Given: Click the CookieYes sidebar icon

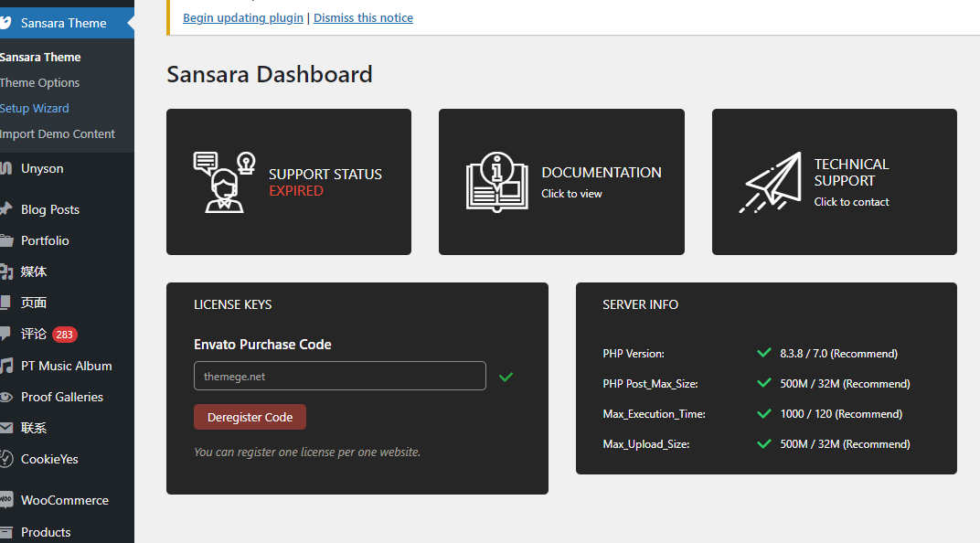Looking at the screenshot, I should coord(5,459).
